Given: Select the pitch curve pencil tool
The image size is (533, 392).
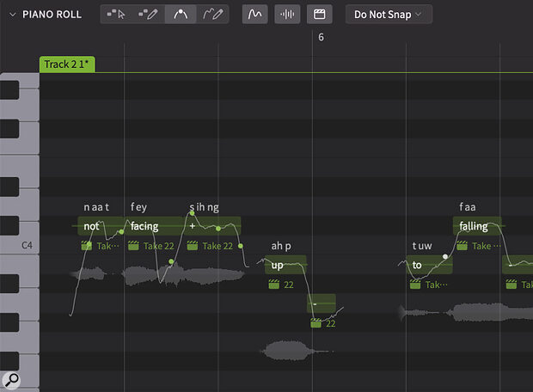Looking at the screenshot, I should click(213, 15).
